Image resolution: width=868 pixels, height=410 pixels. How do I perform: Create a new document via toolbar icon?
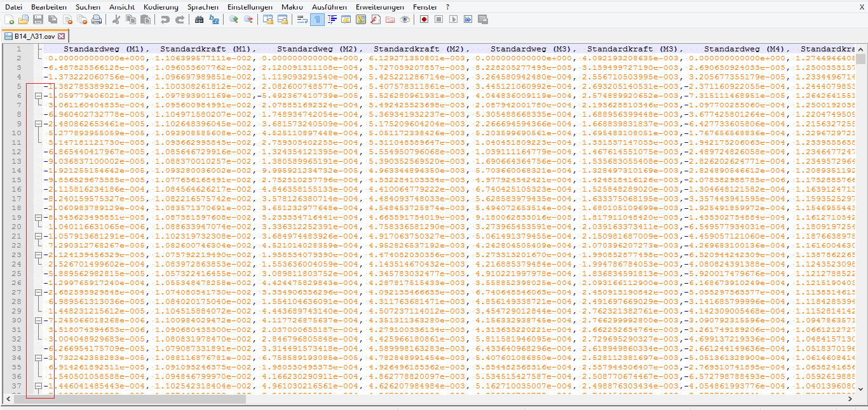[x=9, y=20]
